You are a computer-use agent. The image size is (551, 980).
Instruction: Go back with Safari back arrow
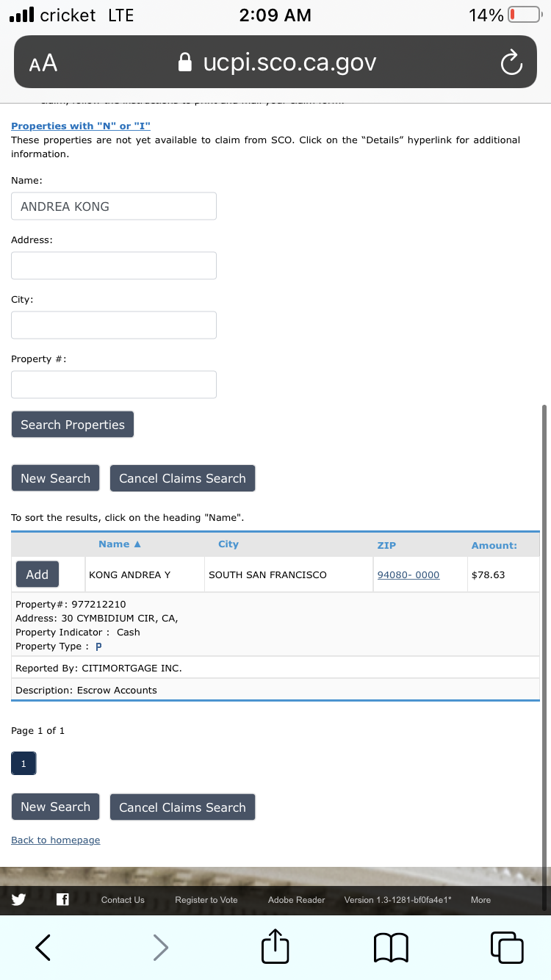pos(43,947)
